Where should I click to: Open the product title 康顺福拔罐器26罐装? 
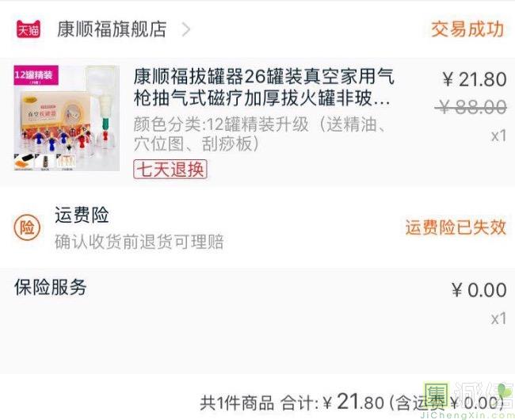coord(264,87)
